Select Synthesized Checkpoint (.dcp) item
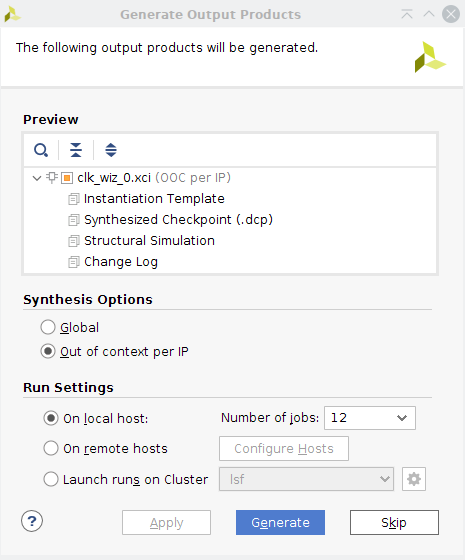Image resolution: width=465 pixels, height=560 pixels. pyautogui.click(x=178, y=220)
